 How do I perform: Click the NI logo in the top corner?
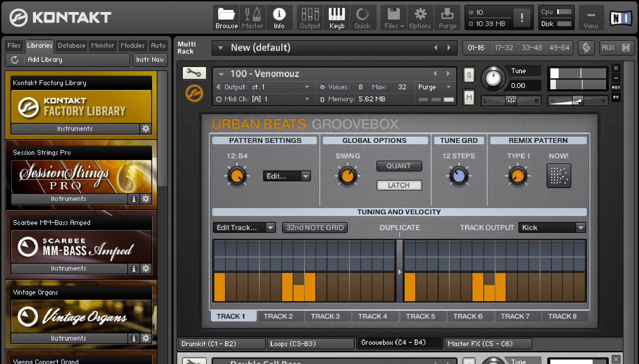[x=621, y=18]
